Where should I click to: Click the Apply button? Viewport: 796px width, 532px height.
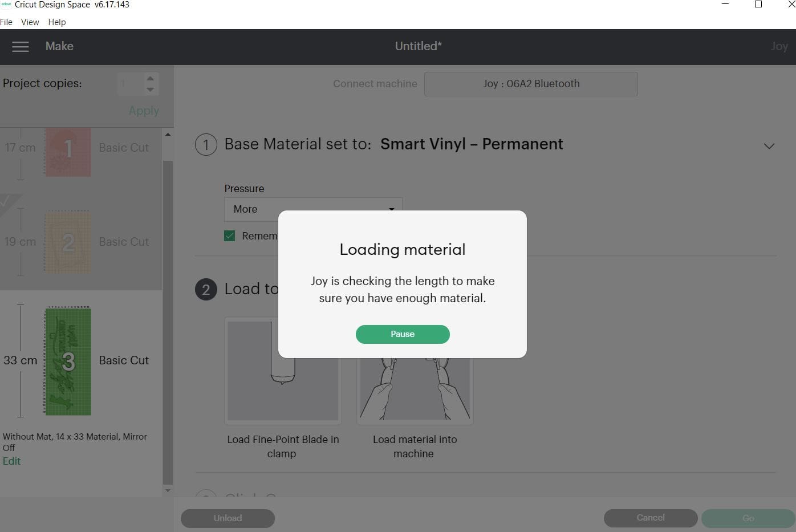pos(144,111)
